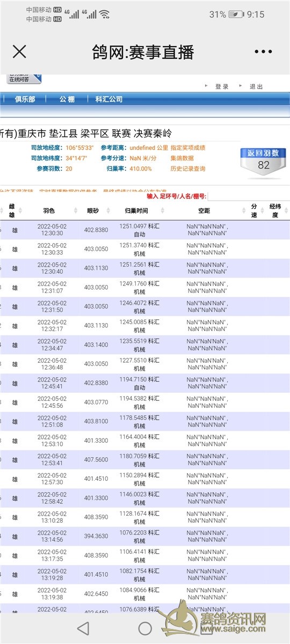
Task: Open 指定奖项成绩 results link
Action: [x=188, y=148]
